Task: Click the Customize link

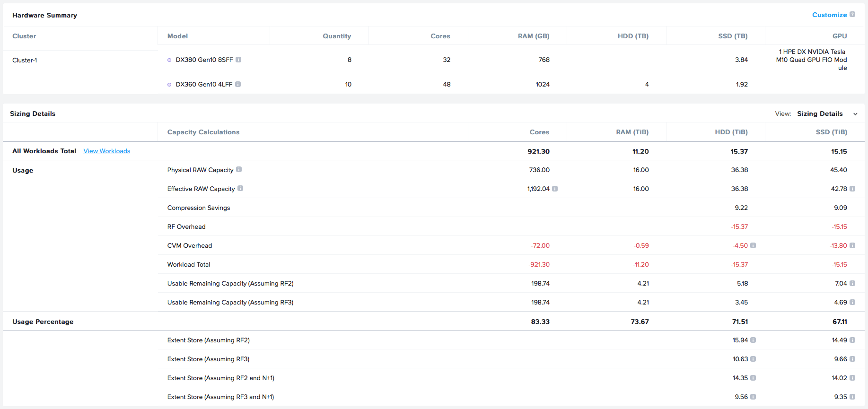Action: coord(829,15)
